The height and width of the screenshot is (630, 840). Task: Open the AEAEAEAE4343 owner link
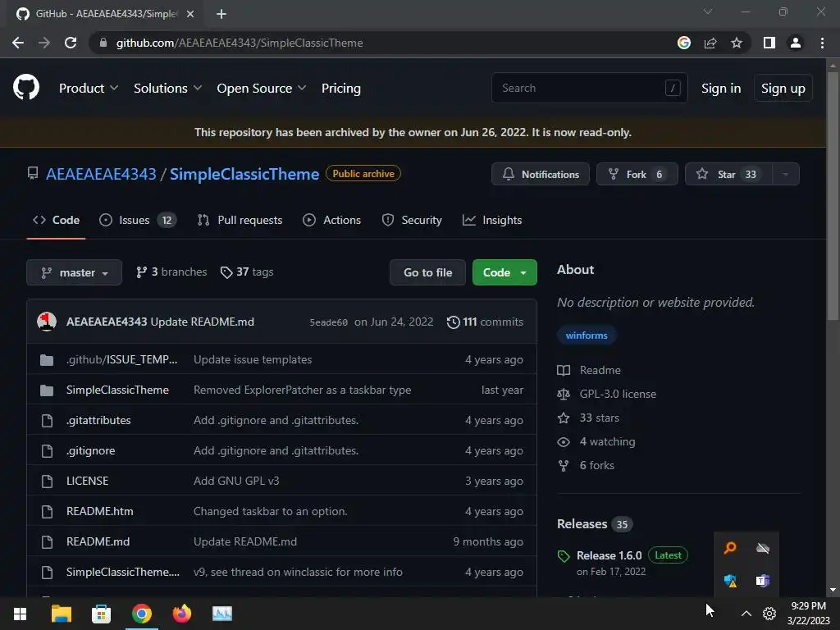point(101,174)
